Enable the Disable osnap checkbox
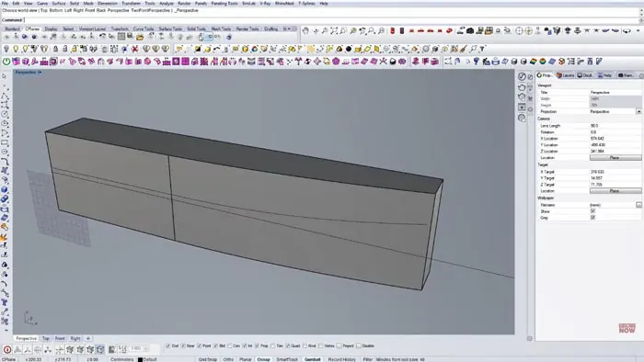 point(359,346)
